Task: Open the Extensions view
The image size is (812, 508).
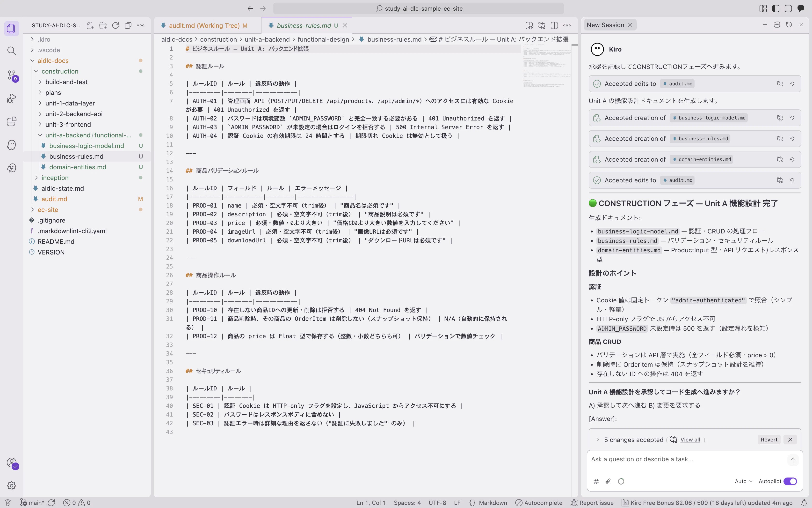Action: point(11,122)
